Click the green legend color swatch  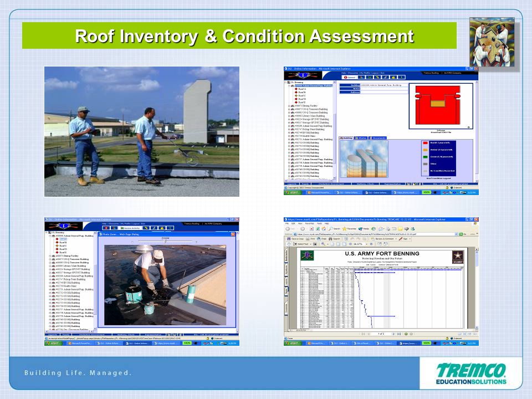(x=425, y=157)
